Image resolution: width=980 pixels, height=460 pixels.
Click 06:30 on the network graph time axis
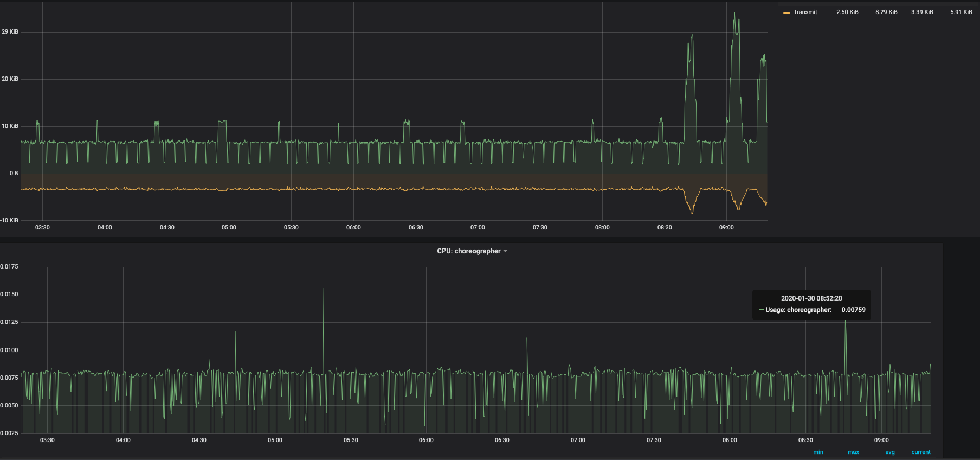(x=416, y=227)
